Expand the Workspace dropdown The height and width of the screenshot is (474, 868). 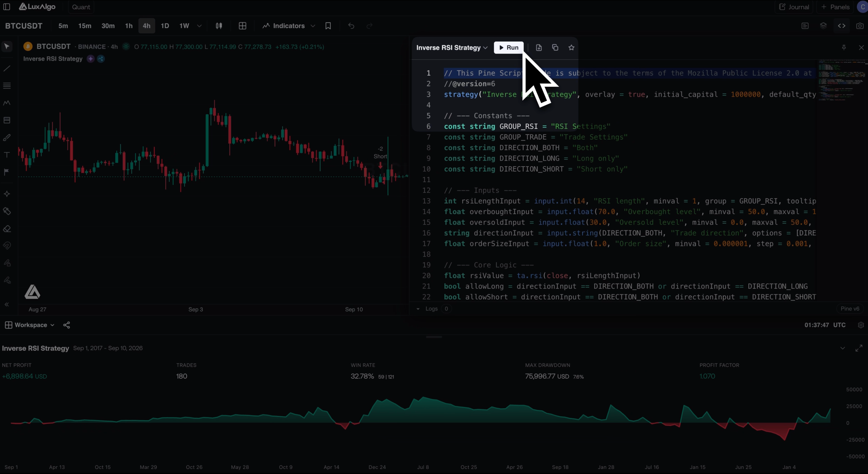29,325
